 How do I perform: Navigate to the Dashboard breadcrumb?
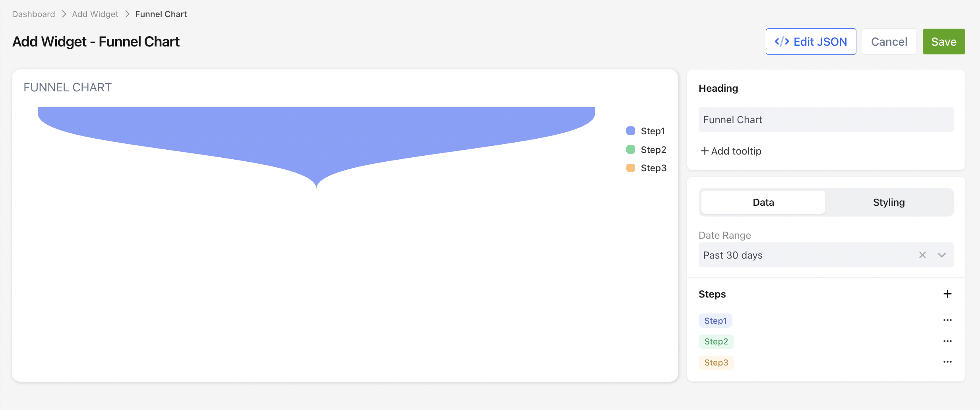[33, 14]
